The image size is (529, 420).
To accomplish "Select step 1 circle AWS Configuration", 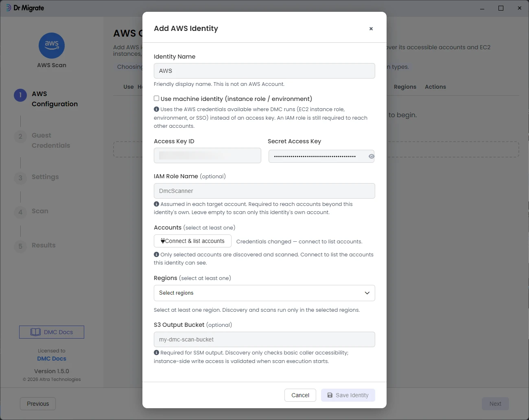I will (x=20, y=95).
